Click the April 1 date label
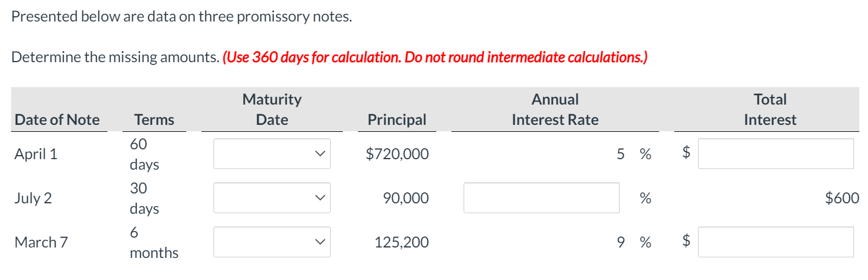868x280 pixels. pos(36,154)
